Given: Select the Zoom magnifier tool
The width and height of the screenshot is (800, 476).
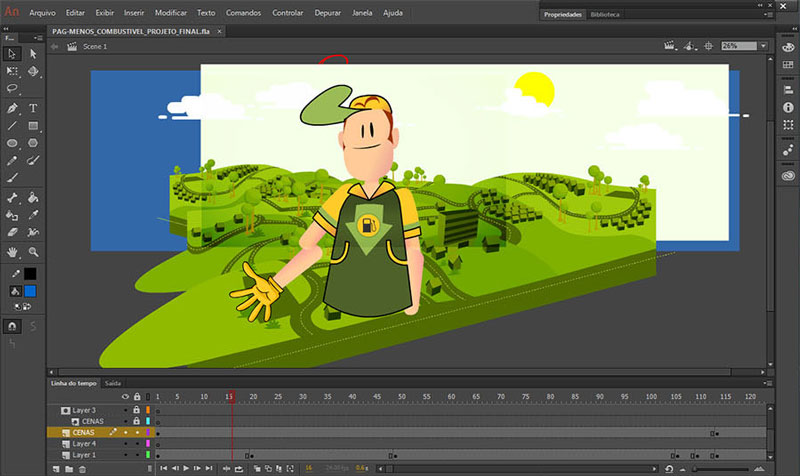Looking at the screenshot, I should tap(33, 252).
